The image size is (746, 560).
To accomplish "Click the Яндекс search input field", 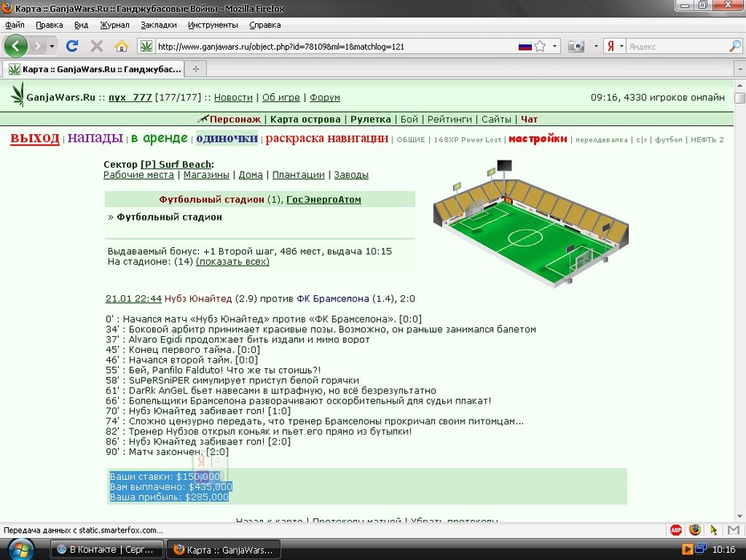I will pos(676,47).
